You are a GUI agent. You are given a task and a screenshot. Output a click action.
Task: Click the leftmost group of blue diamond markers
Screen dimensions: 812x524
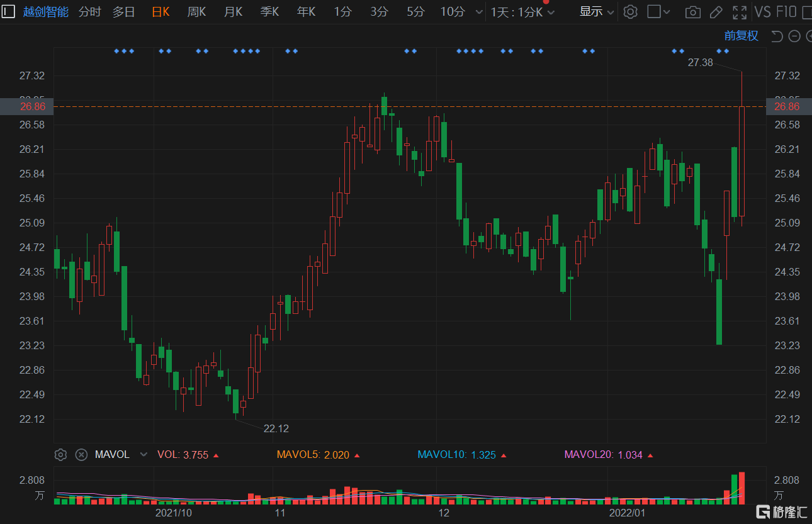pos(124,51)
